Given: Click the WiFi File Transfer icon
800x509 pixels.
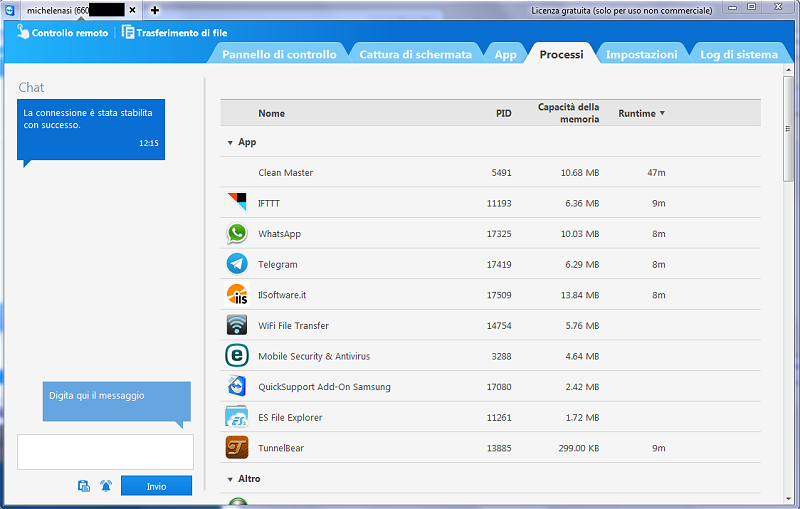Looking at the screenshot, I should point(237,325).
